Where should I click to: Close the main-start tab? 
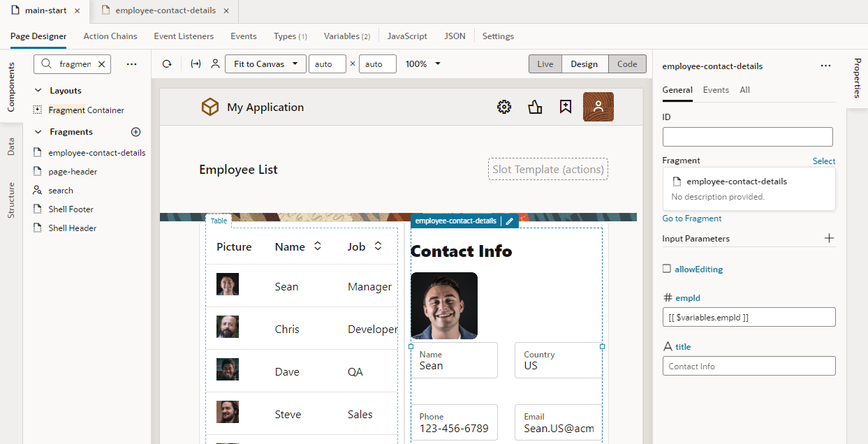click(78, 11)
